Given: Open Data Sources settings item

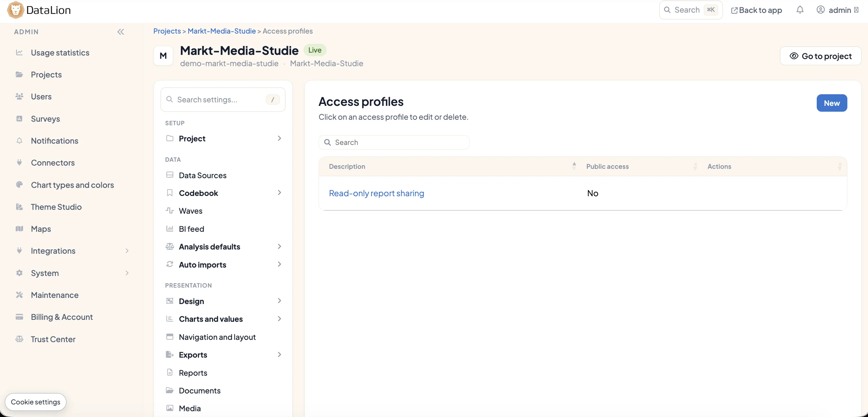Looking at the screenshot, I should coord(202,175).
